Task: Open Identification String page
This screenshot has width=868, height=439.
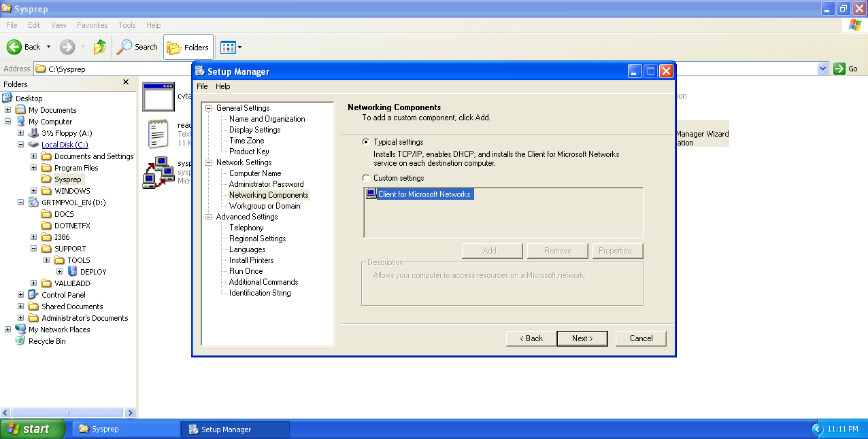Action: tap(260, 293)
